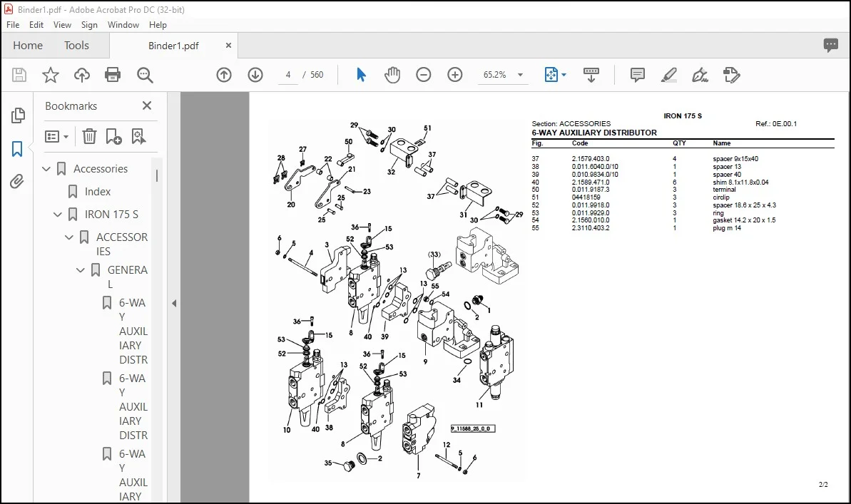Viewport: 851px width, 504px height.
Task: Open the Sign document tool
Action: tap(700, 75)
